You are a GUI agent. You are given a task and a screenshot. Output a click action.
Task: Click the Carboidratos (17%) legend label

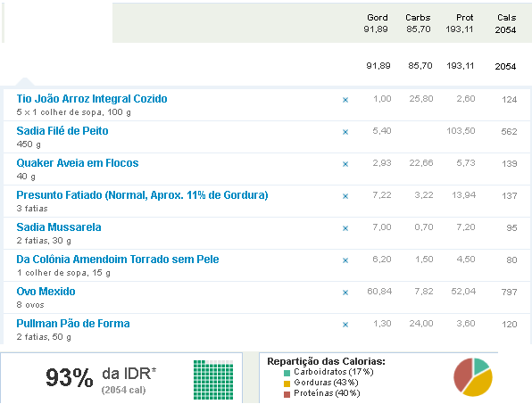334,372
